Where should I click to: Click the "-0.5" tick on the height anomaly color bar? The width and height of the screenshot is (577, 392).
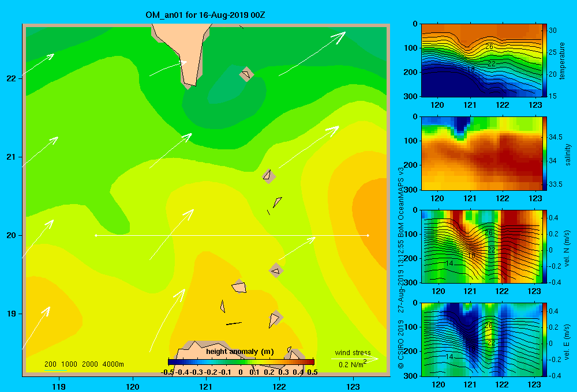coord(167,372)
